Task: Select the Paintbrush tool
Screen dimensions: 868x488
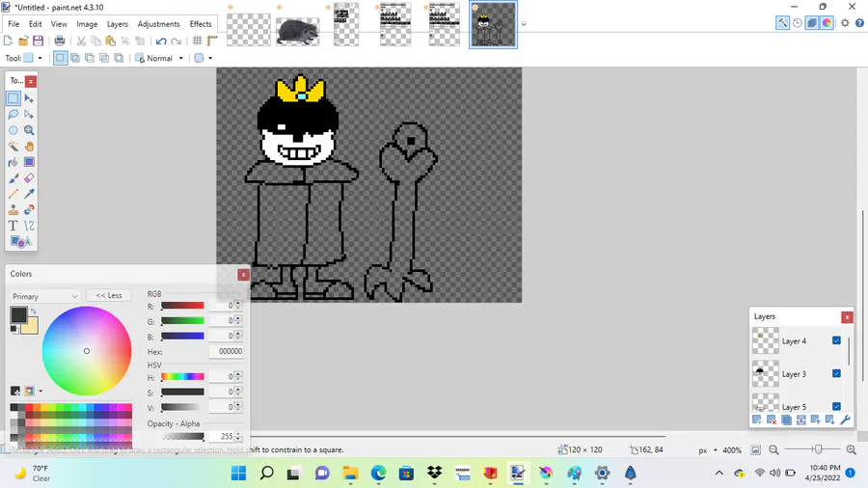Action: (x=14, y=178)
